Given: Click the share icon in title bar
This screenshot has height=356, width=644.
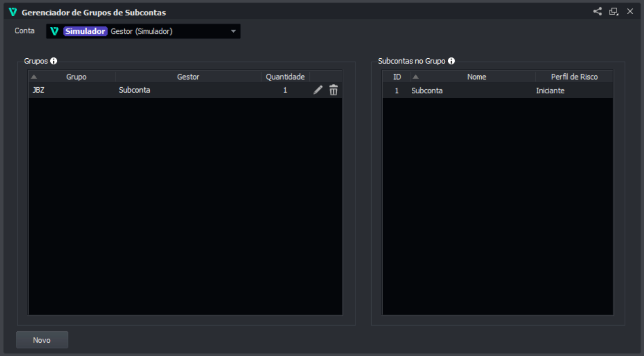Looking at the screenshot, I should (x=597, y=12).
